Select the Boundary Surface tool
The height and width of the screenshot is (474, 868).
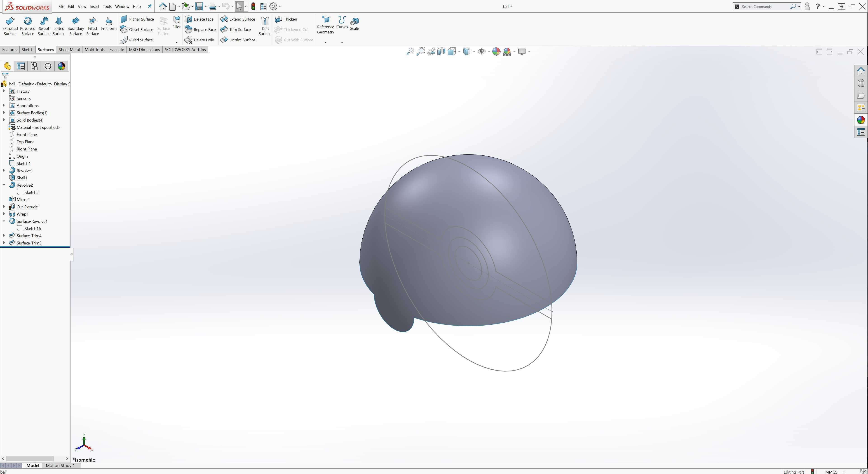point(75,26)
